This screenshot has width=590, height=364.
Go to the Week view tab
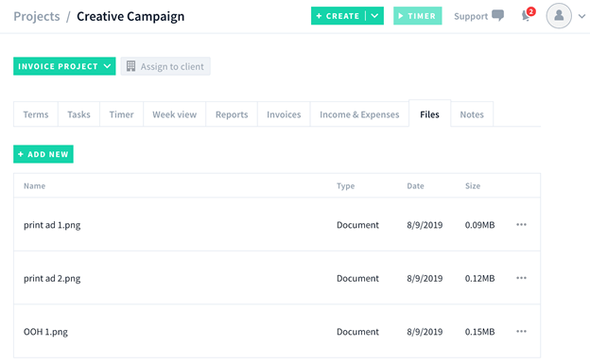(x=175, y=114)
